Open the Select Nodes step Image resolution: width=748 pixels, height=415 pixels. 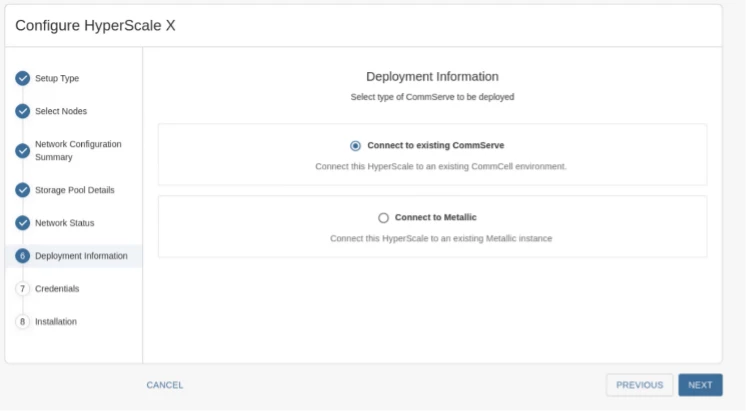(61, 111)
